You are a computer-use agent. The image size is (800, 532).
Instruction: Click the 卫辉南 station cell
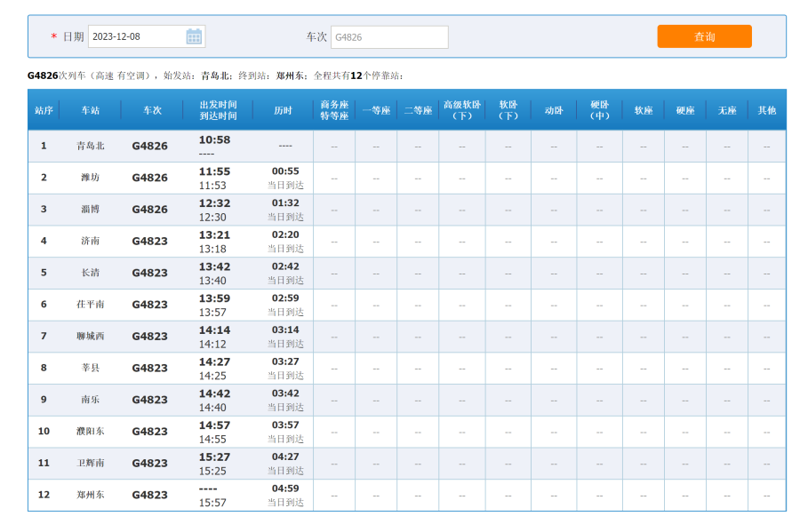tap(91, 463)
